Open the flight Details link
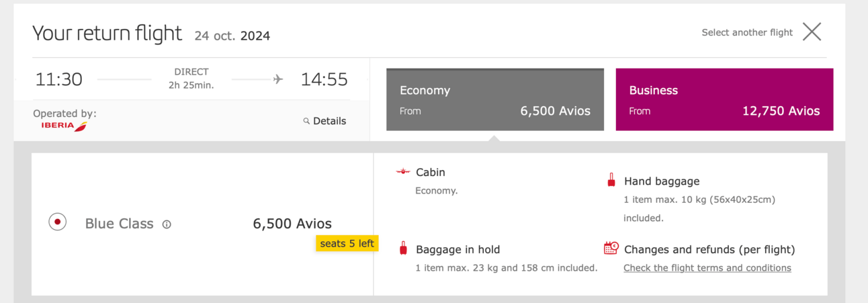 329,121
